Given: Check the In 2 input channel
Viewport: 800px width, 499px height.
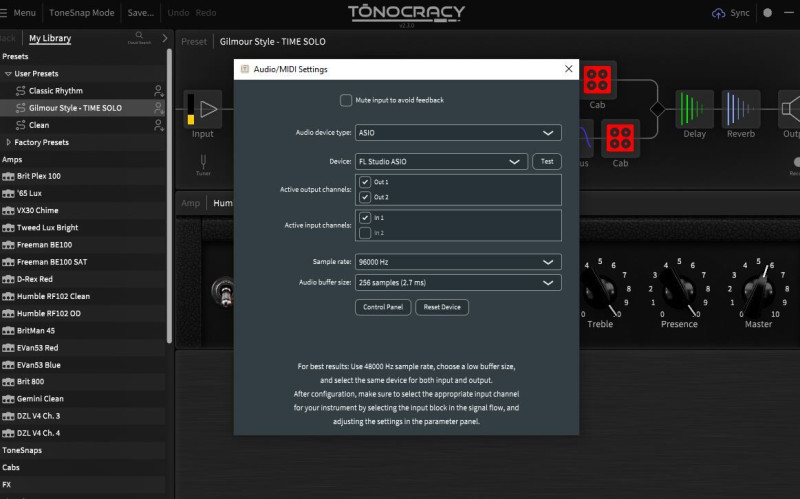Looking at the screenshot, I should click(365, 233).
